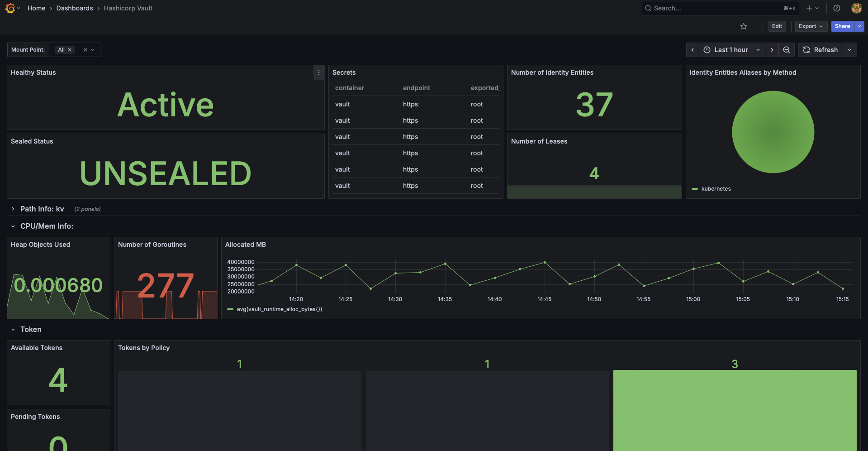Image resolution: width=868 pixels, height=451 pixels.
Task: Open the Export dropdown
Action: (x=810, y=26)
